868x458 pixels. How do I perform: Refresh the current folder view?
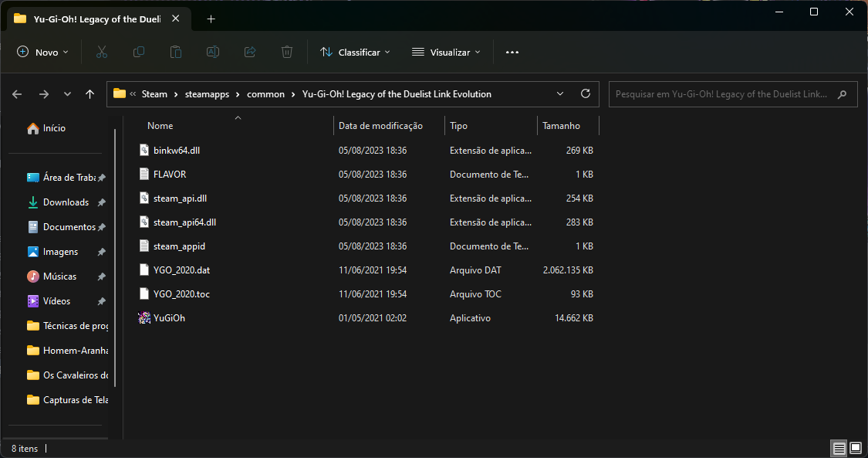point(585,93)
